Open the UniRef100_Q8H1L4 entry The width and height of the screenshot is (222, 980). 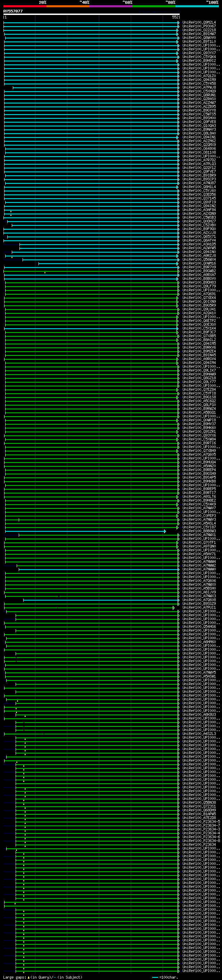pyautogui.click(x=199, y=187)
